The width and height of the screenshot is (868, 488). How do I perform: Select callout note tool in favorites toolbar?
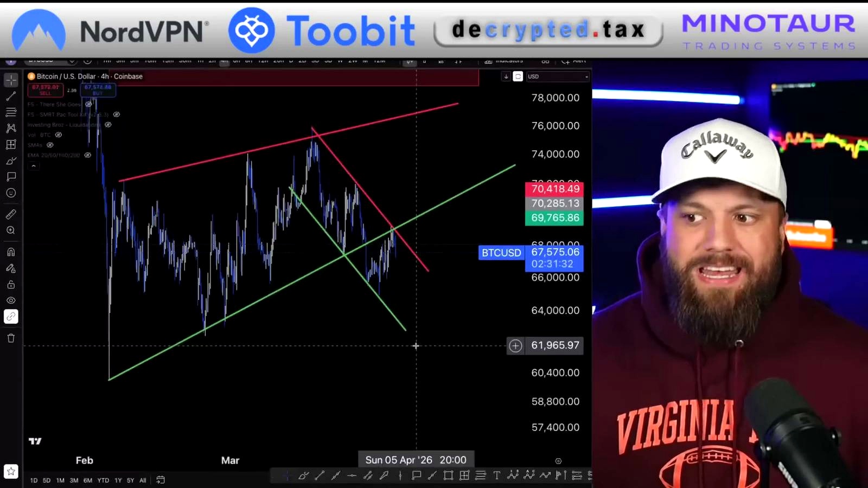click(x=416, y=476)
